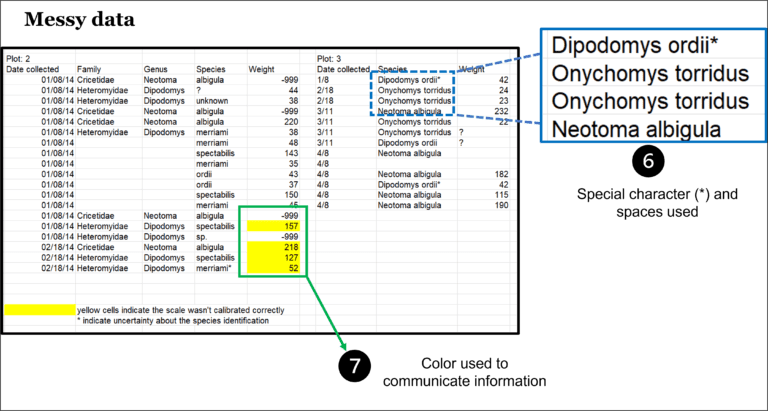Select the "1/8" date cell in Plot 3
Image resolution: width=768 pixels, height=411 pixels.
click(322, 80)
